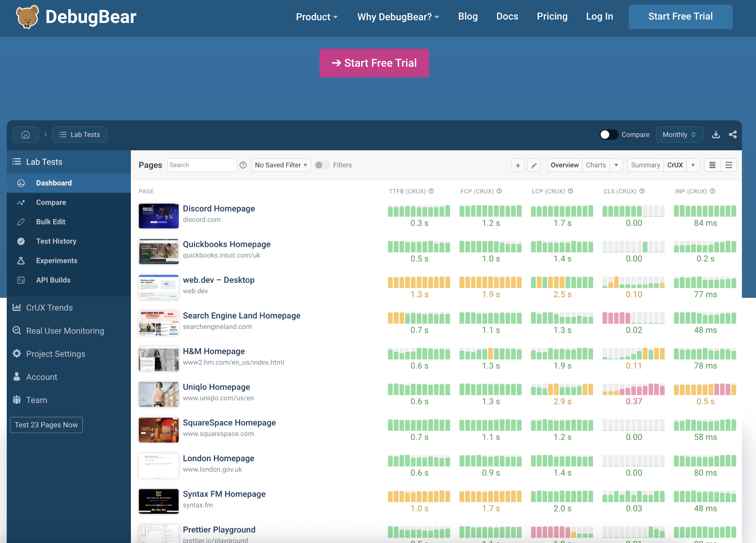Click the Start Free Trial button

pos(374,63)
